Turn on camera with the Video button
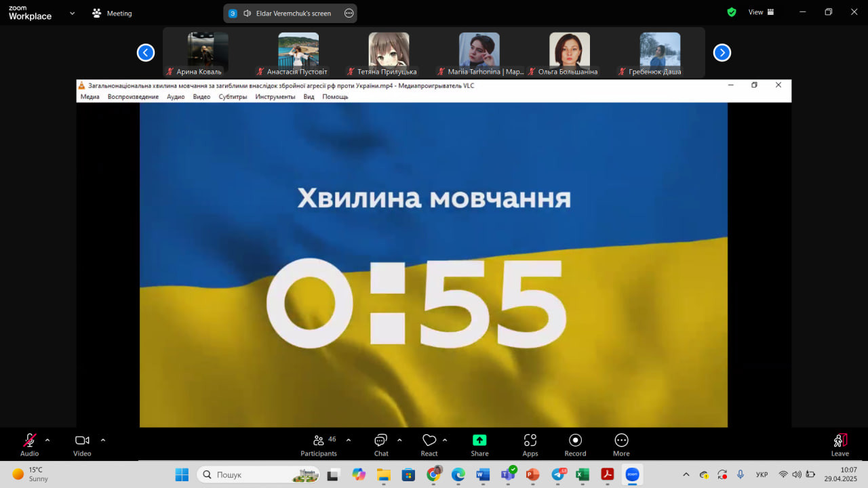This screenshot has height=488, width=868. pyautogui.click(x=82, y=445)
